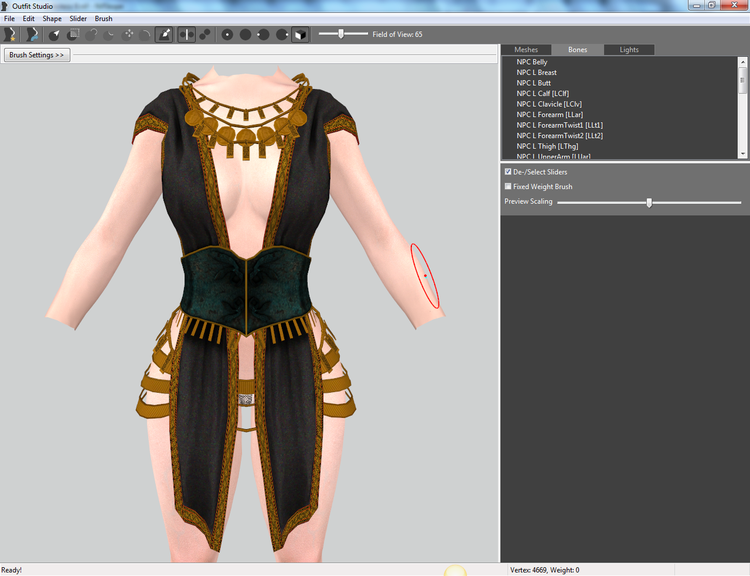Select NPC L Clavicle [LClv] bone
The height and width of the screenshot is (576, 750).
click(549, 104)
